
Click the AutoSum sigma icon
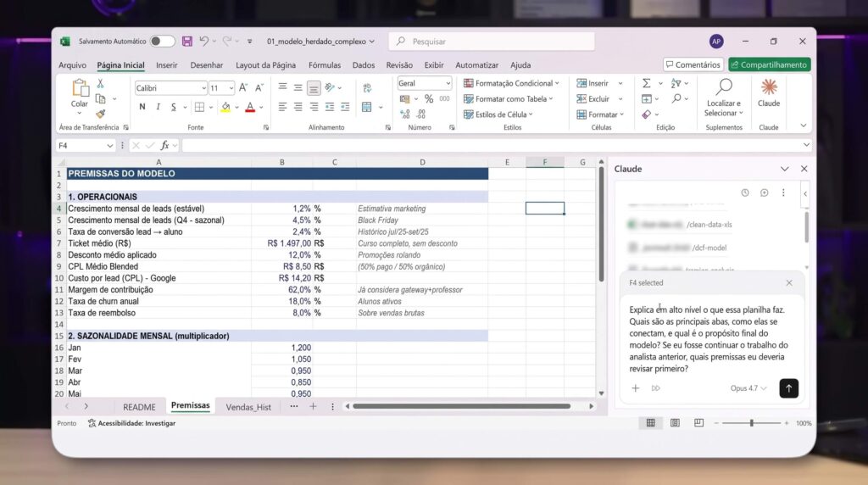(646, 83)
